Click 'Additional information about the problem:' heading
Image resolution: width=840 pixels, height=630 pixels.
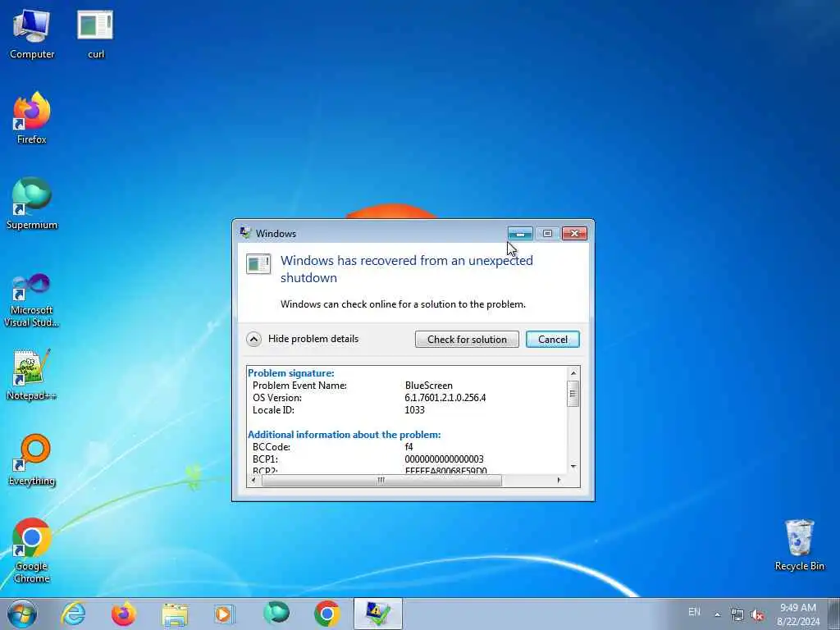(344, 435)
